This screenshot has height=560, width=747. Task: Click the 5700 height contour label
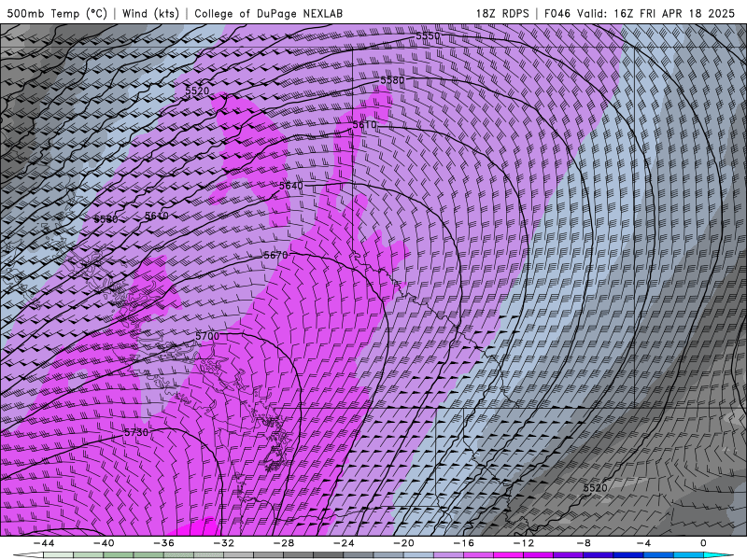[207, 336]
